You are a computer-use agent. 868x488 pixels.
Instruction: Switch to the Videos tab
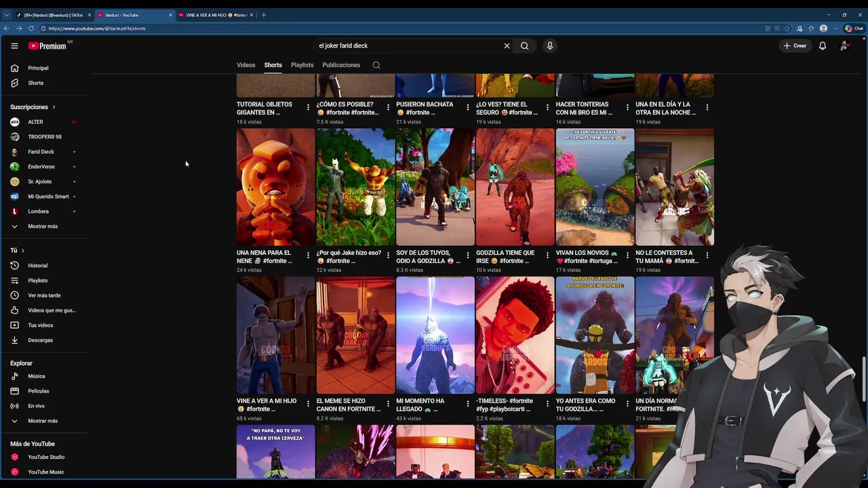click(245, 65)
